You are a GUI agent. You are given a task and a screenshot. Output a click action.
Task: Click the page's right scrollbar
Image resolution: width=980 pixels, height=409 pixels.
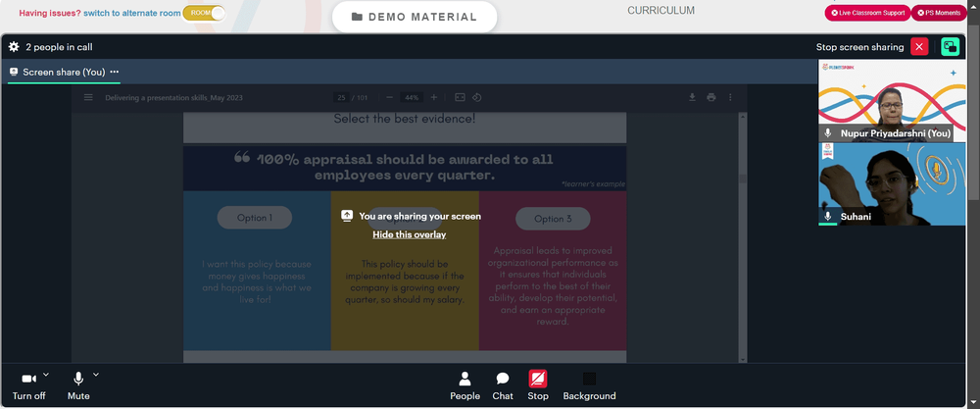pos(974,204)
